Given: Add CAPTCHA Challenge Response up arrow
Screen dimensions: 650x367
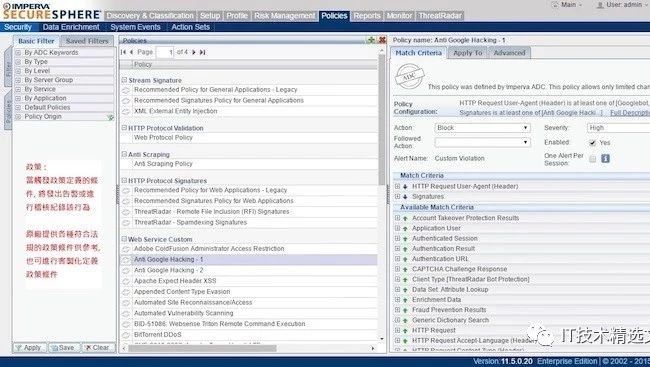Looking at the screenshot, I should point(405,270).
